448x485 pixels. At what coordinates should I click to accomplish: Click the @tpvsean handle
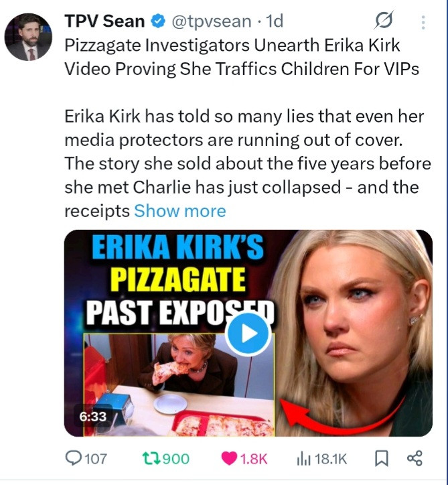point(212,21)
